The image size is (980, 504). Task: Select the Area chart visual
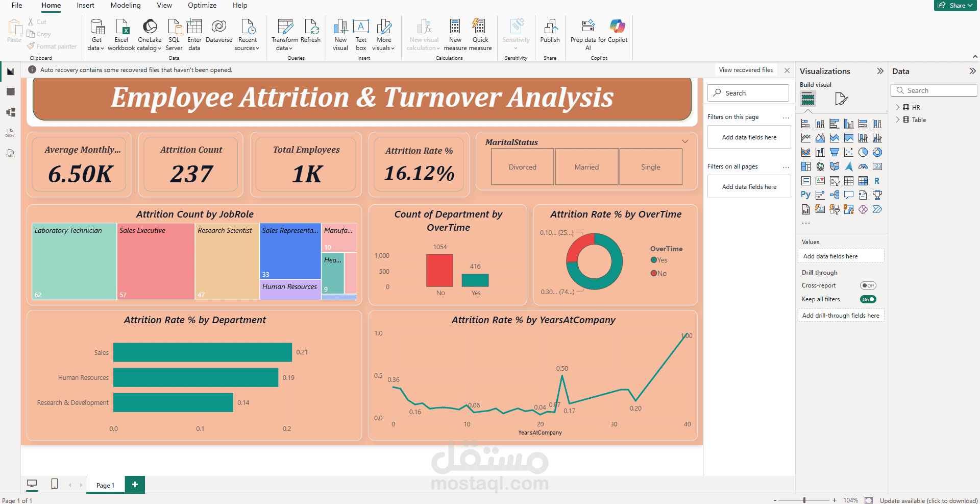click(820, 138)
